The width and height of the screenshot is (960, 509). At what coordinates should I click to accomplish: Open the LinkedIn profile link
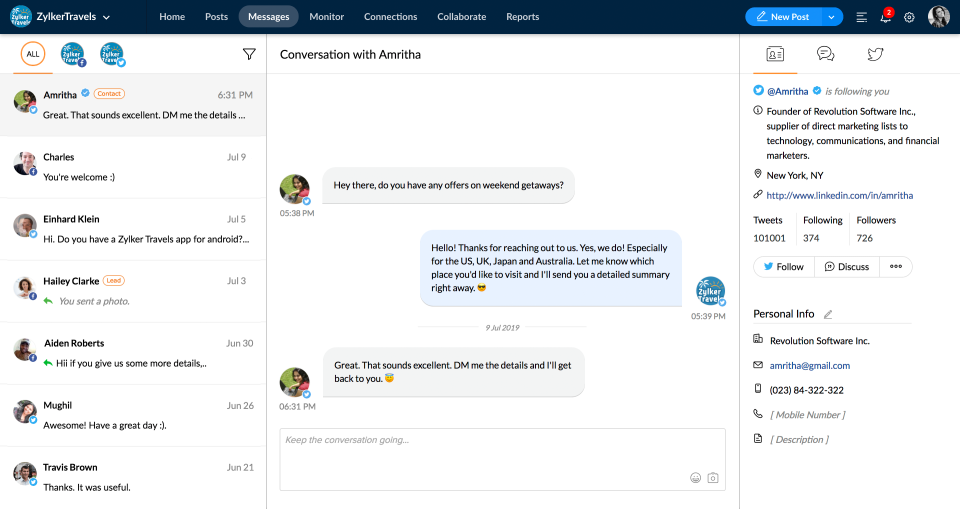pos(839,195)
